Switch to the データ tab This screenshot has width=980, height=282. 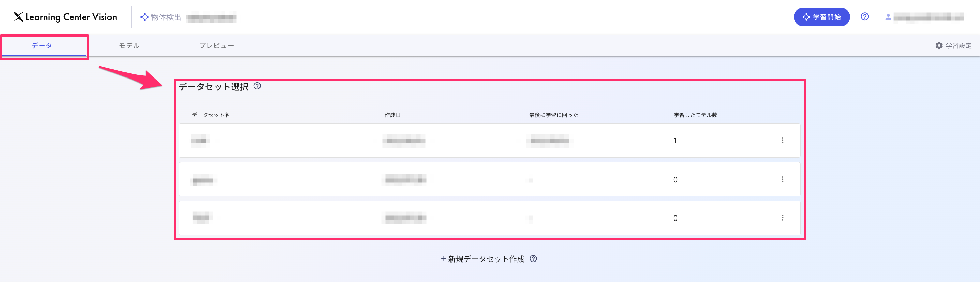pos(42,46)
